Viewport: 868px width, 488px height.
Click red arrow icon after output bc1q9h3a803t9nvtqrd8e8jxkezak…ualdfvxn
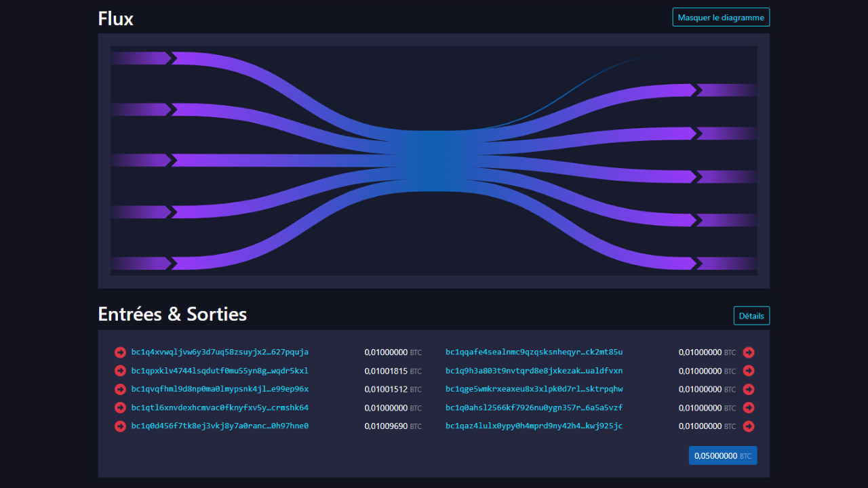pyautogui.click(x=749, y=371)
